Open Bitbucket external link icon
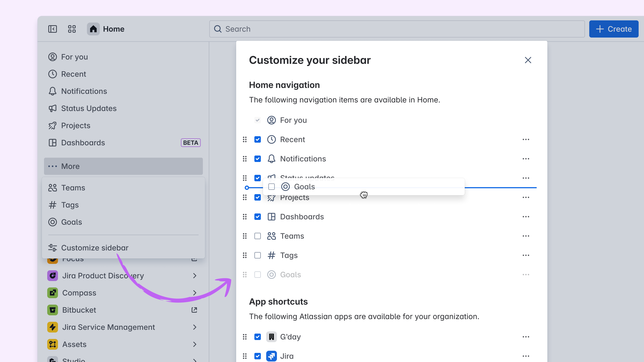This screenshot has width=644, height=362. click(194, 310)
